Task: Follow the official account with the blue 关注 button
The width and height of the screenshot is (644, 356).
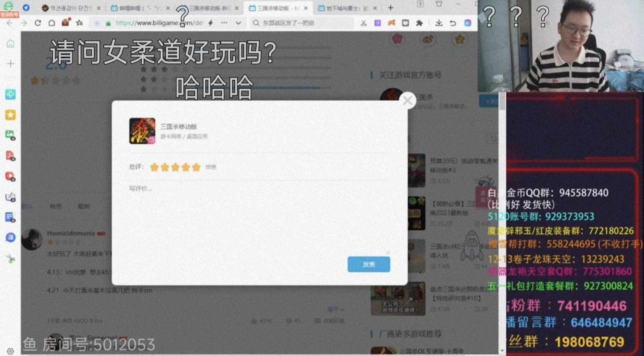Action: coord(488,101)
